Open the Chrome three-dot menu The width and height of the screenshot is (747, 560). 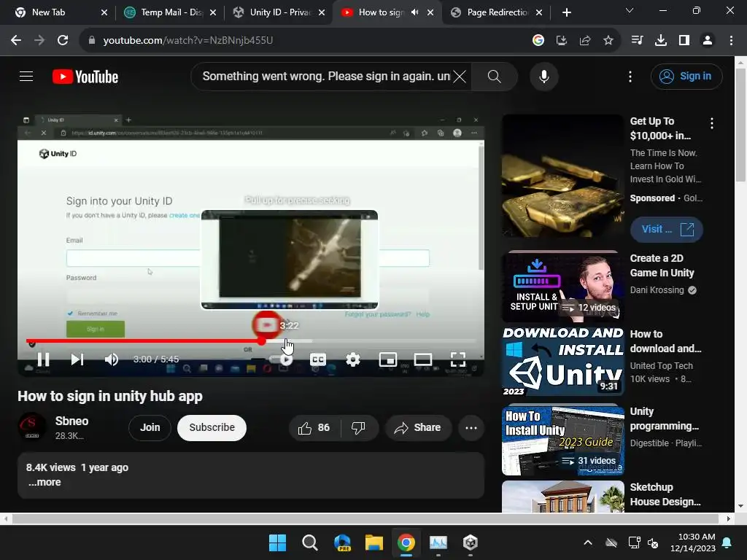coord(731,41)
